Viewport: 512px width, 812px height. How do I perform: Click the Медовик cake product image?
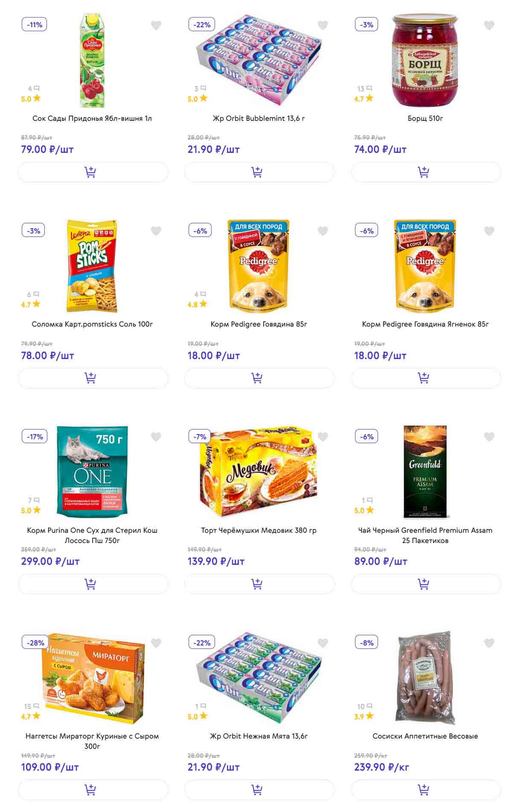(x=259, y=471)
